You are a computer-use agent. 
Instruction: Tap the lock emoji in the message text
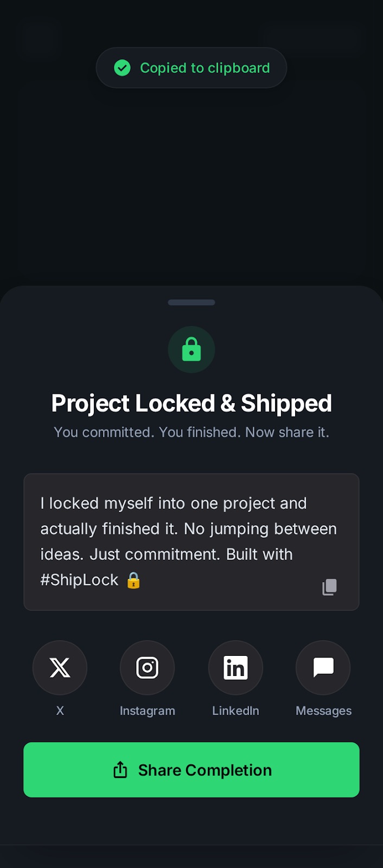click(x=133, y=580)
